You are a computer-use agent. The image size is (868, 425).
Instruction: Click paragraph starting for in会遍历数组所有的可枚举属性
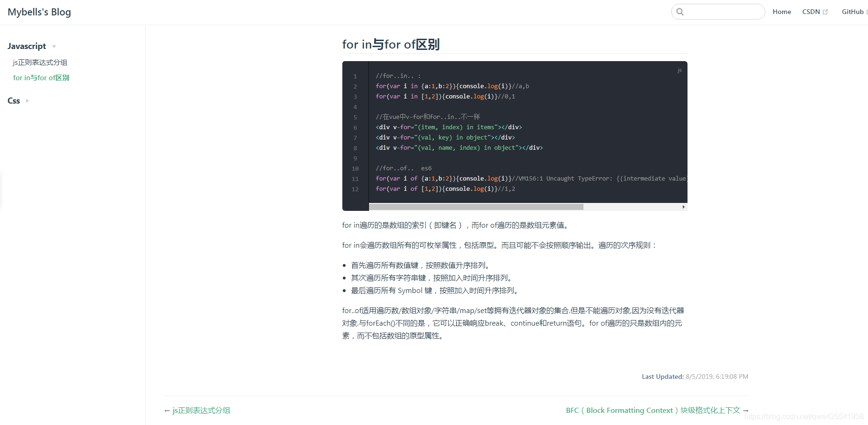[500, 245]
